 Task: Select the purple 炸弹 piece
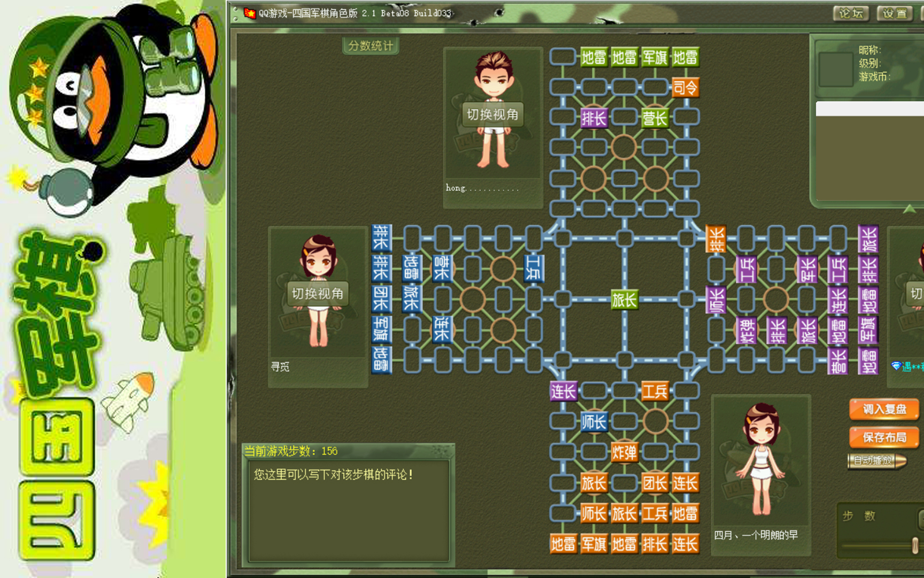[746, 330]
